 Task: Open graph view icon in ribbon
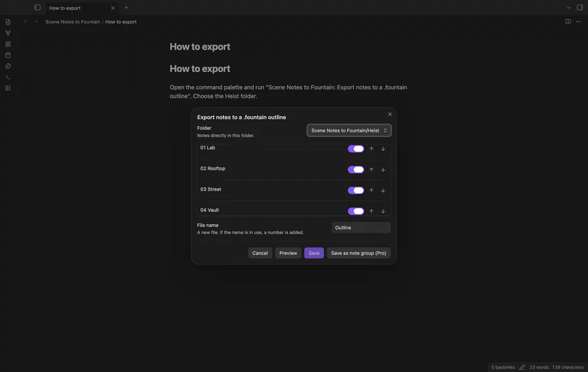[x=8, y=33]
